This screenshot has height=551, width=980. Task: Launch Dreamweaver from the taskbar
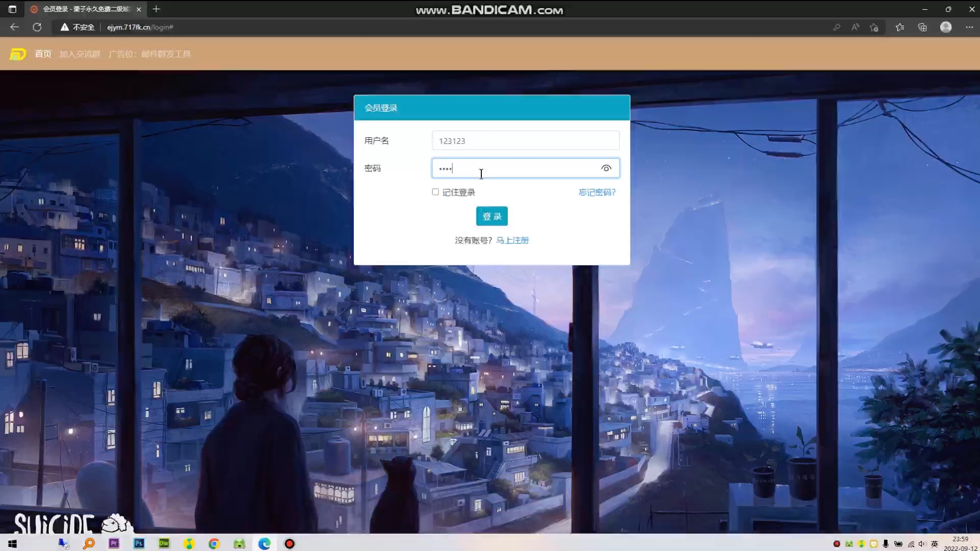pos(164,543)
